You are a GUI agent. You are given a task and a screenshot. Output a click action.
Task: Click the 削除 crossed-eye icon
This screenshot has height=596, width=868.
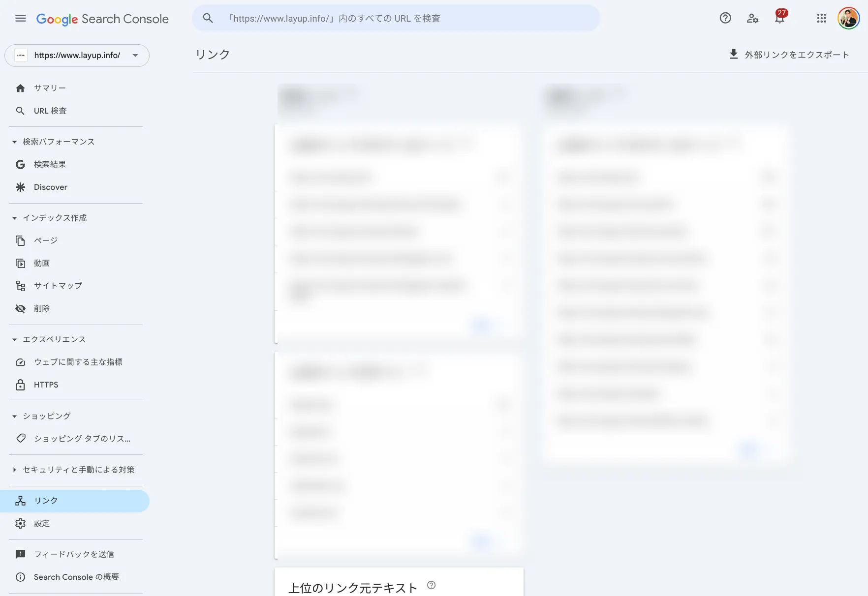tap(20, 308)
